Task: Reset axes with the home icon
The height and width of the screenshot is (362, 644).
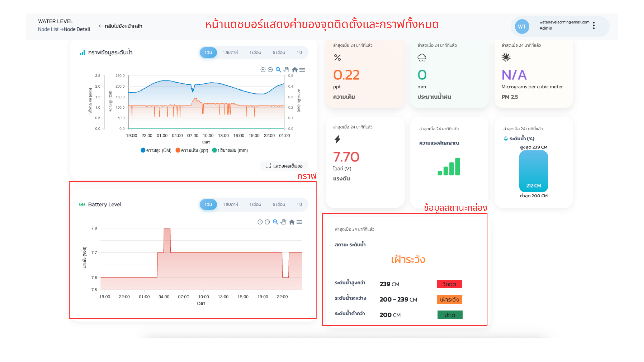Action: (295, 70)
